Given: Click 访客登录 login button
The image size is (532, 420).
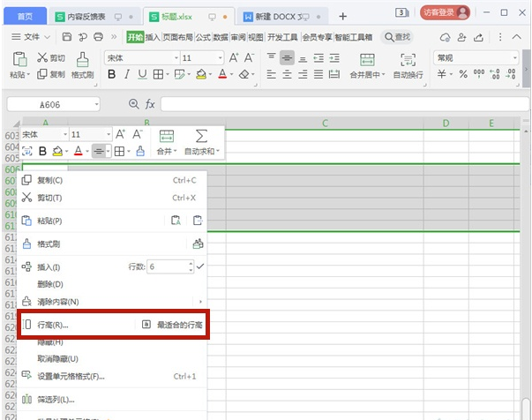Looking at the screenshot, I should tap(445, 13).
